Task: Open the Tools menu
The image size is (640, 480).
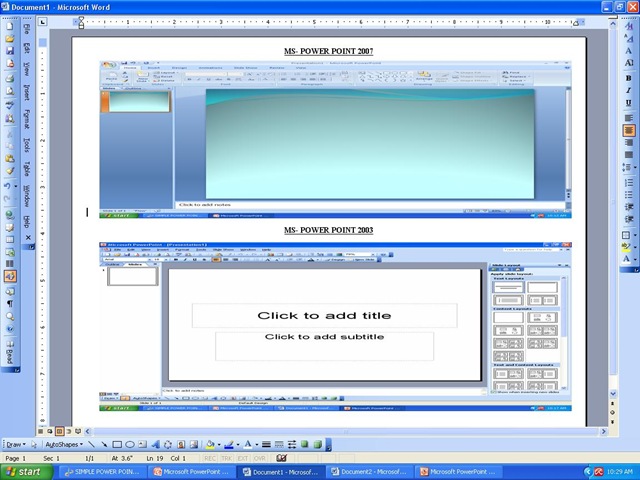Action: pyautogui.click(x=27, y=145)
